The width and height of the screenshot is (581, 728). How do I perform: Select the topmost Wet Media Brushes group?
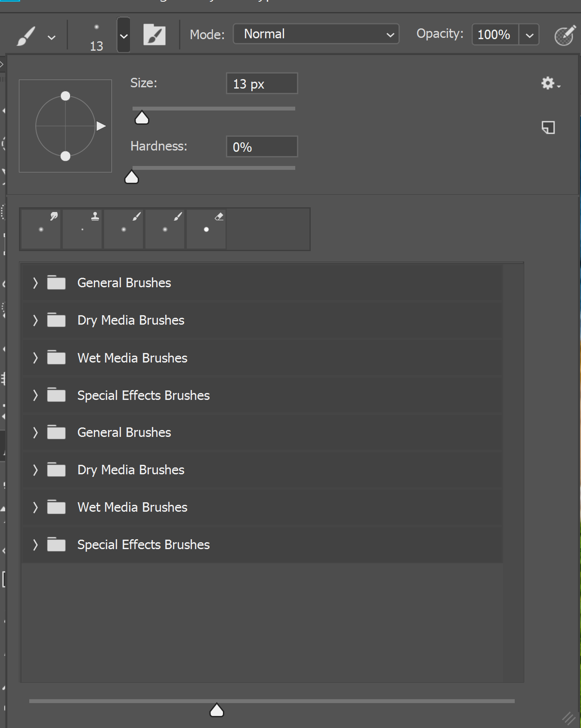pyautogui.click(x=132, y=358)
